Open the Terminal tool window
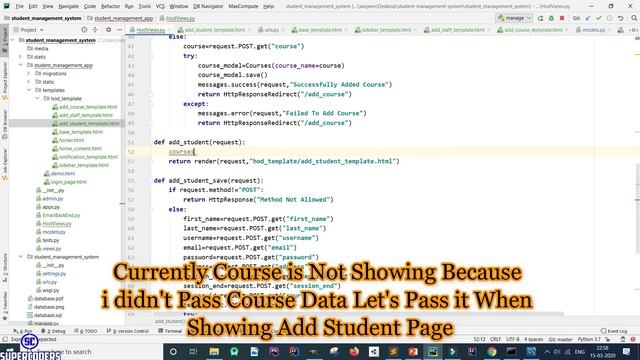 (170, 331)
